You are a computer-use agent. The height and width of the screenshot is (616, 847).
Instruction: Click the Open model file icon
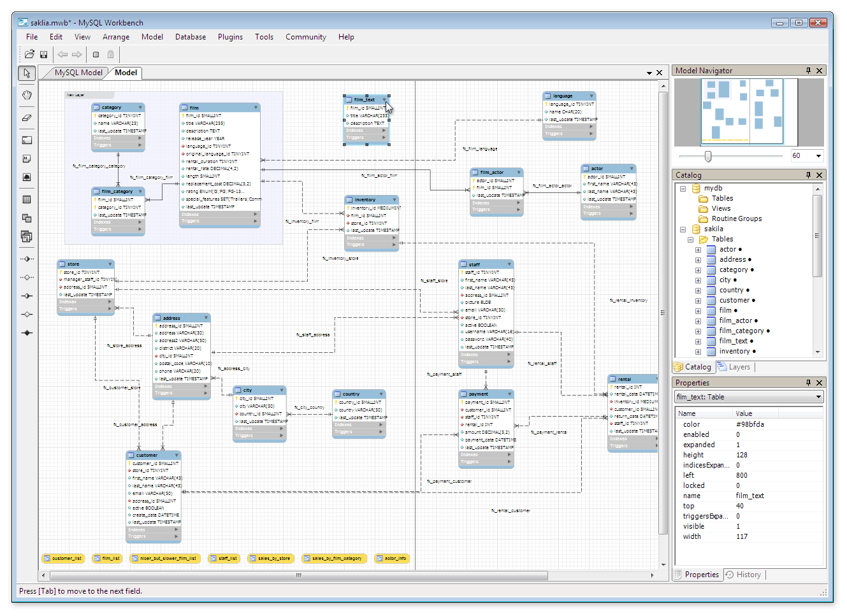pyautogui.click(x=29, y=55)
